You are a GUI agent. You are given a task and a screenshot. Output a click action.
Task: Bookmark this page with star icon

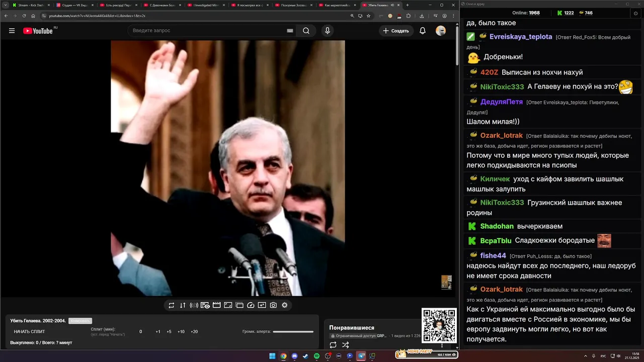click(368, 16)
